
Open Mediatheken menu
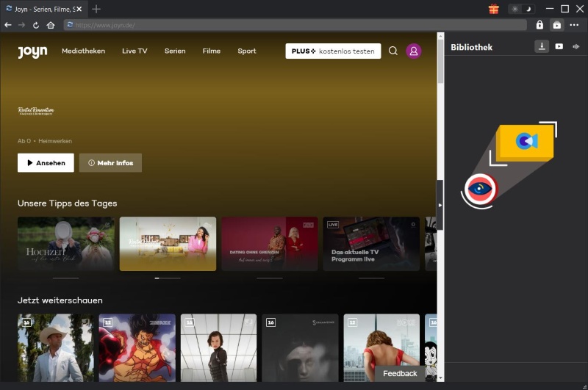(83, 51)
